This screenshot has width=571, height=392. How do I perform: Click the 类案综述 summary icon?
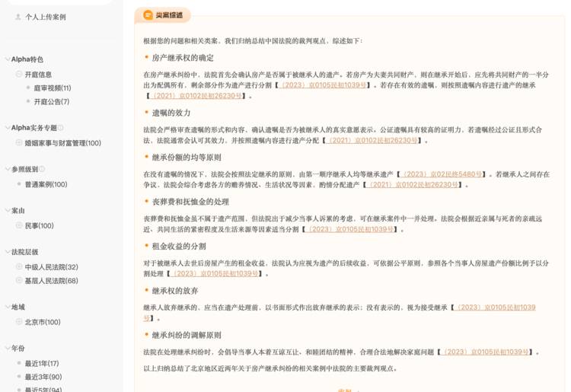coord(148,15)
